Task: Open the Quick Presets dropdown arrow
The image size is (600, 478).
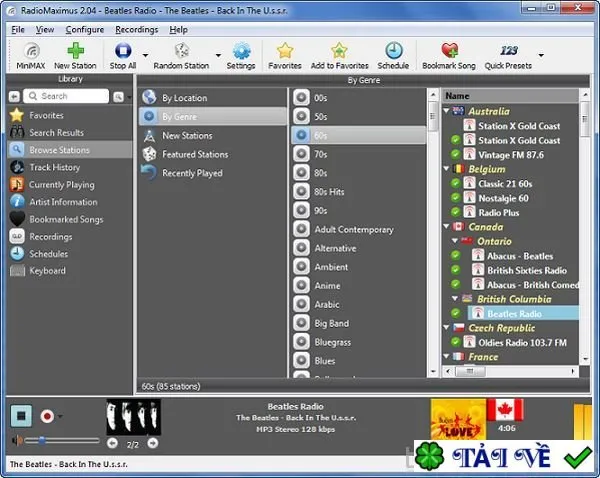Action: click(541, 55)
